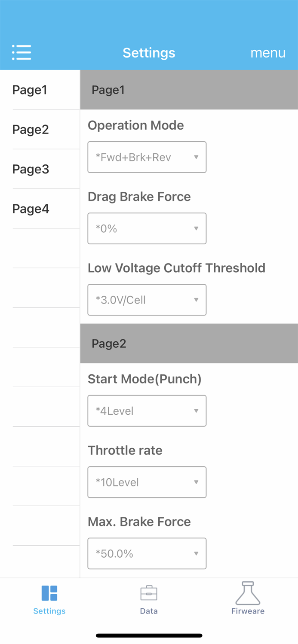The width and height of the screenshot is (298, 644).
Task: Click the Max. Brake Force dropdown arrow
Action: (196, 553)
